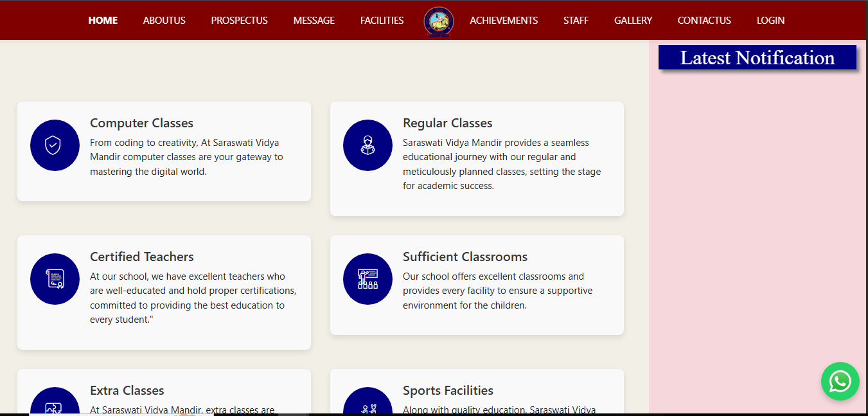Click the school logo emblem in navbar
The height and width of the screenshot is (416, 868).
[439, 21]
